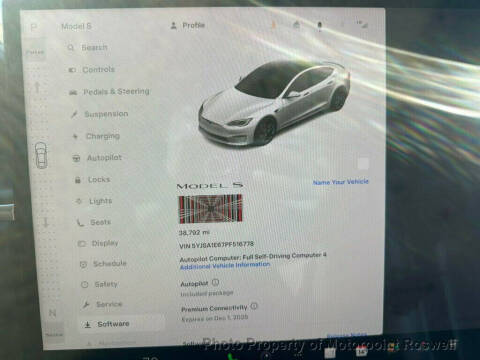Click the Lights sun icon
The height and width of the screenshot is (360, 480).
pyautogui.click(x=79, y=201)
